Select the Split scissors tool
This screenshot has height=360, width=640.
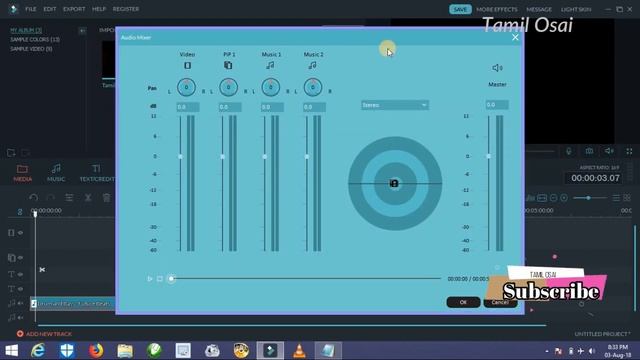click(88, 198)
